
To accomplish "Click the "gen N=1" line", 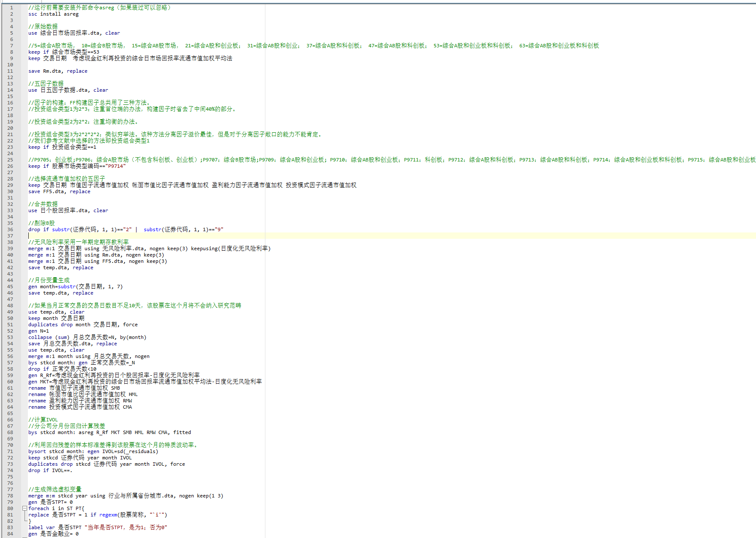I will click(x=38, y=331).
